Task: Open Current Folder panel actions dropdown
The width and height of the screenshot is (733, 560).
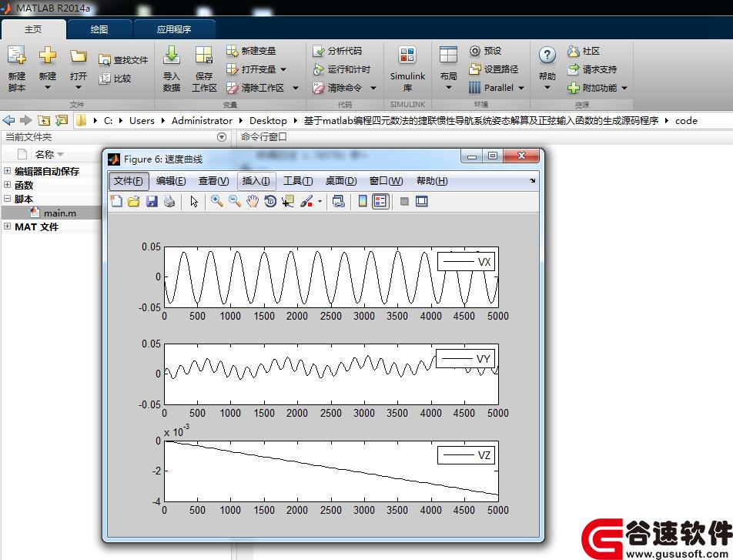Action: click(x=222, y=137)
